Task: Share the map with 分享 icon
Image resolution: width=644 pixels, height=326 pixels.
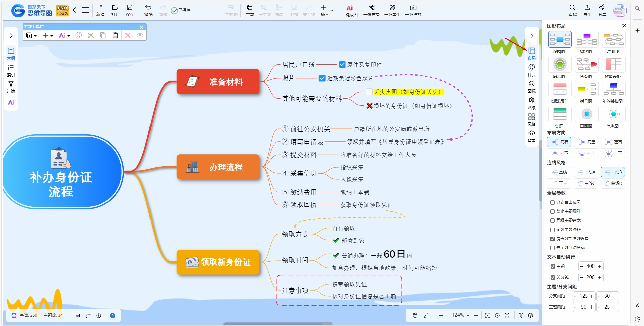Action: pos(602,10)
